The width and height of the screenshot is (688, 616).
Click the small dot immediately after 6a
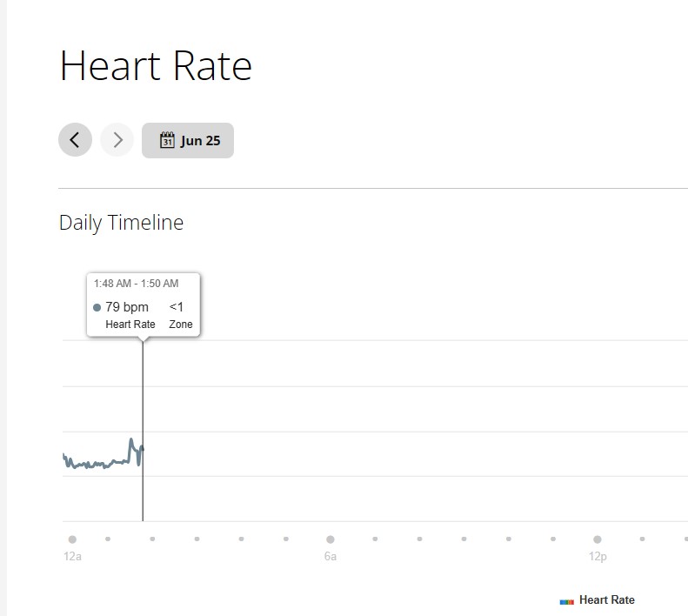click(x=375, y=539)
